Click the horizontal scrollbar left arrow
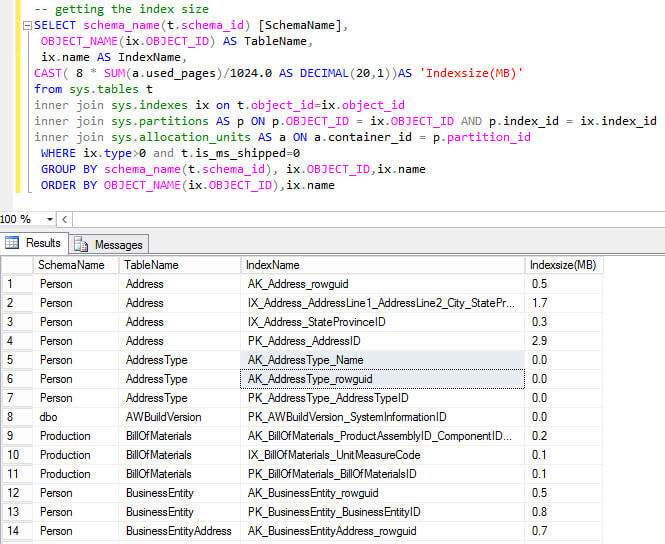The image size is (665, 544). coord(65,218)
